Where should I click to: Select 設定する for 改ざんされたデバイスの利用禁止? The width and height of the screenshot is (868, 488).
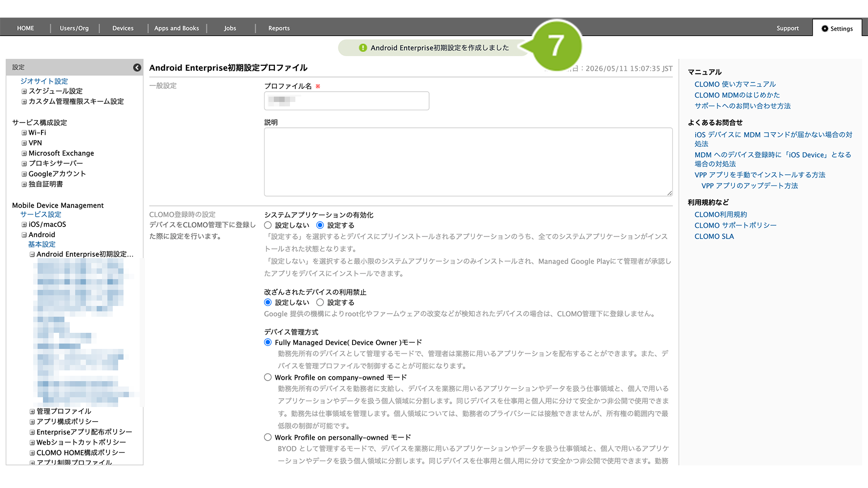(320, 303)
